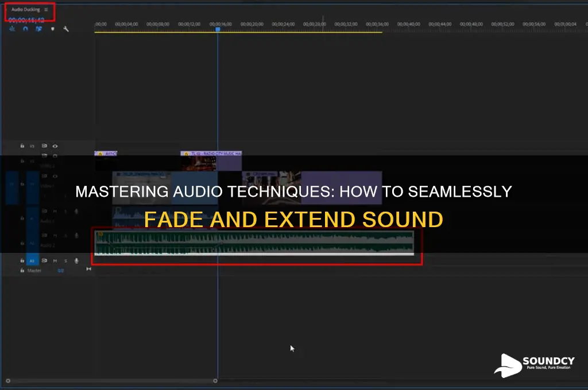Hide V3 track output with eye icon
The image size is (588, 390).
click(x=55, y=146)
